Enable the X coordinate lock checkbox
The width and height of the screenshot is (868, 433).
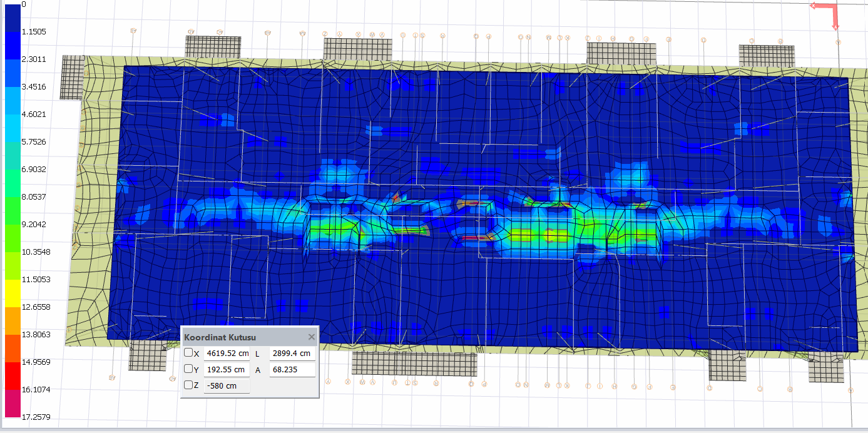[188, 353]
